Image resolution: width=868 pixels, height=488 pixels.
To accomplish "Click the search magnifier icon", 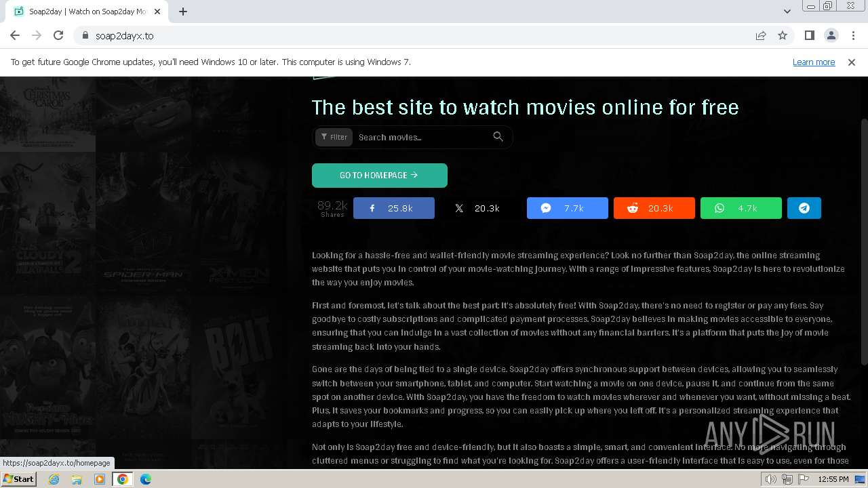I will point(498,137).
